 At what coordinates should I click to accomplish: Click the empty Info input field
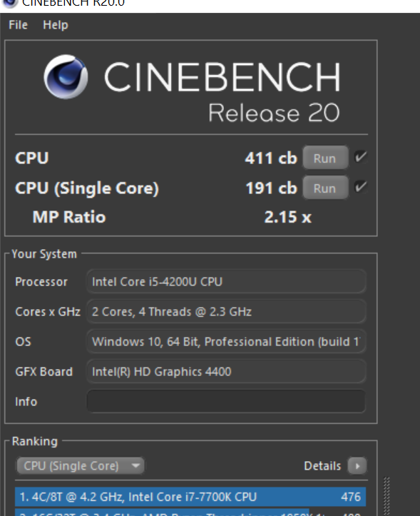click(226, 402)
